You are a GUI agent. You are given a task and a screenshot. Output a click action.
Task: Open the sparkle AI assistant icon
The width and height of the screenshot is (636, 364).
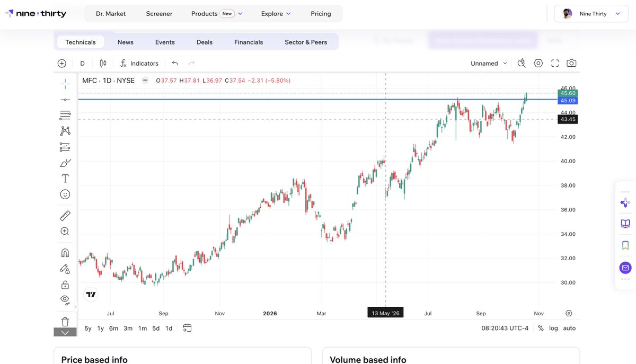click(625, 202)
